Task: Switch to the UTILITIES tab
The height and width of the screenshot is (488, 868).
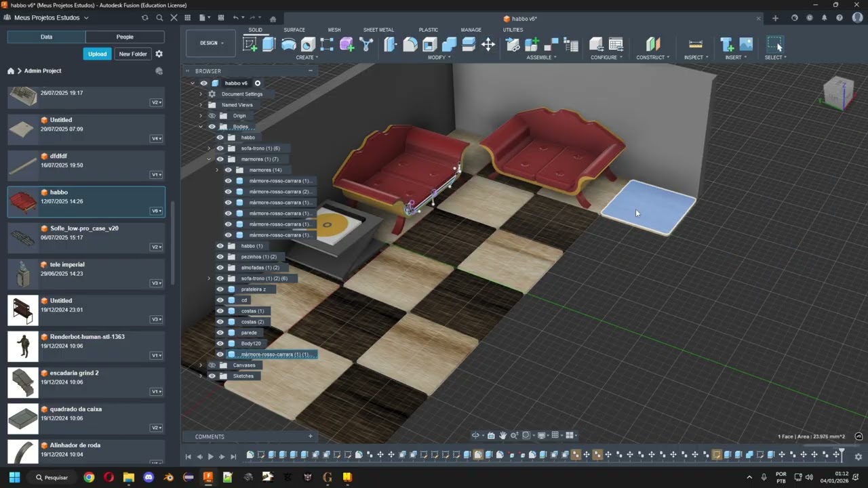Action: 513,30
